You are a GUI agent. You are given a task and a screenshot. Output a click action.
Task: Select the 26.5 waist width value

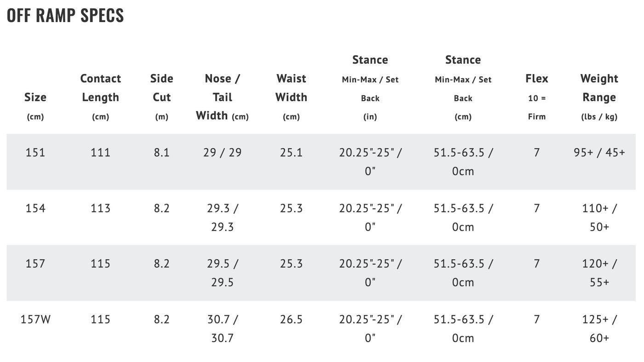click(291, 319)
